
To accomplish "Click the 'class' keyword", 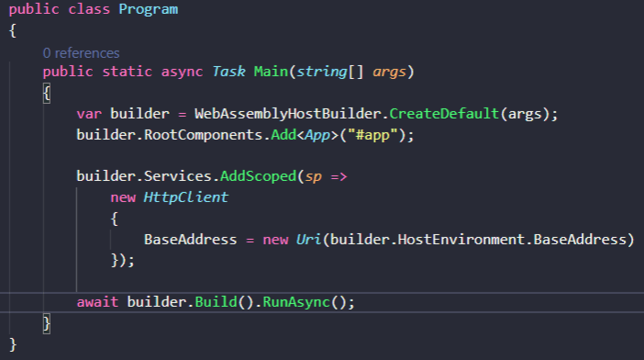I will pyautogui.click(x=89, y=9).
